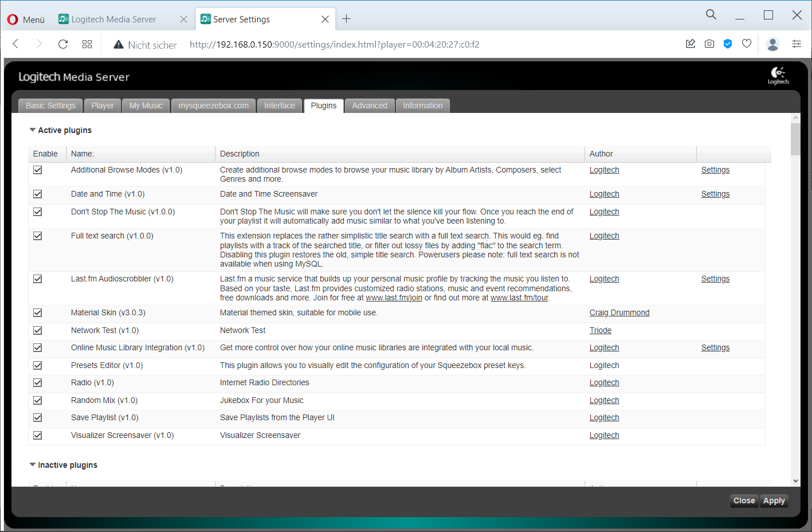Open the Triode author link
The image size is (812, 532).
(601, 330)
